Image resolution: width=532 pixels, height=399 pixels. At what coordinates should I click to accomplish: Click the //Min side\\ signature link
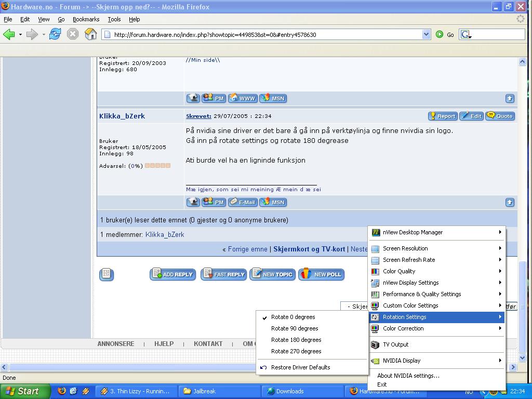click(203, 60)
